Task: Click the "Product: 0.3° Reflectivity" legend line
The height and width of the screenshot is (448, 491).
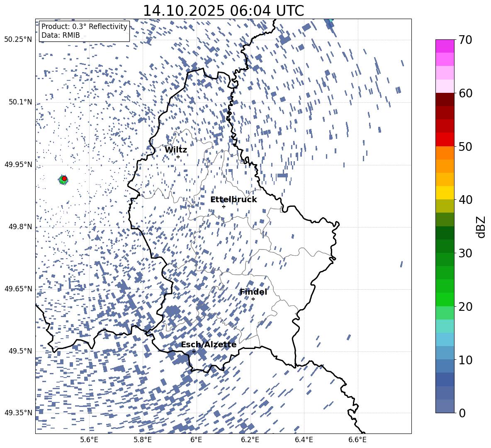Action: pyautogui.click(x=84, y=27)
